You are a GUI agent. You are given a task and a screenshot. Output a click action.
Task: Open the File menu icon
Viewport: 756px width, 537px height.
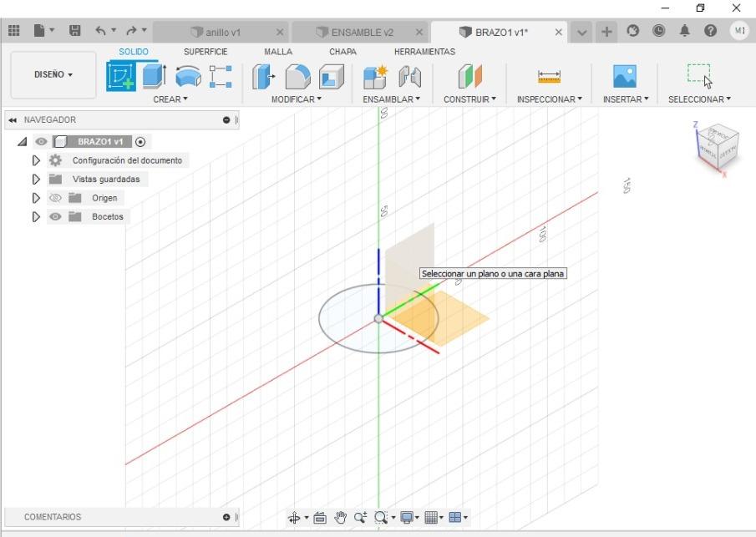point(39,31)
